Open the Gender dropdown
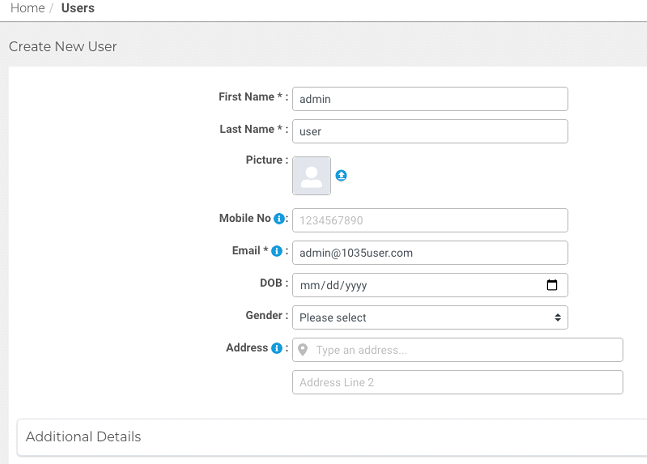The width and height of the screenshot is (647, 464). tap(430, 317)
